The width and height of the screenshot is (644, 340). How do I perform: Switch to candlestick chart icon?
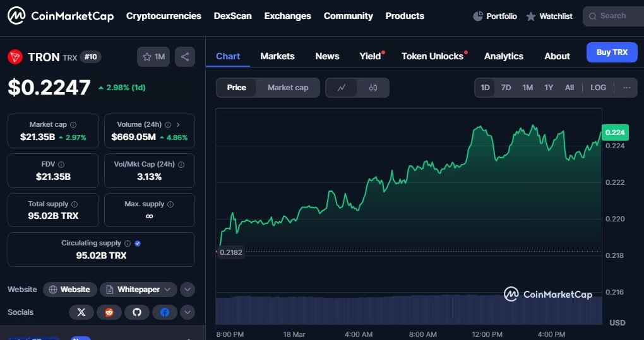(x=373, y=88)
